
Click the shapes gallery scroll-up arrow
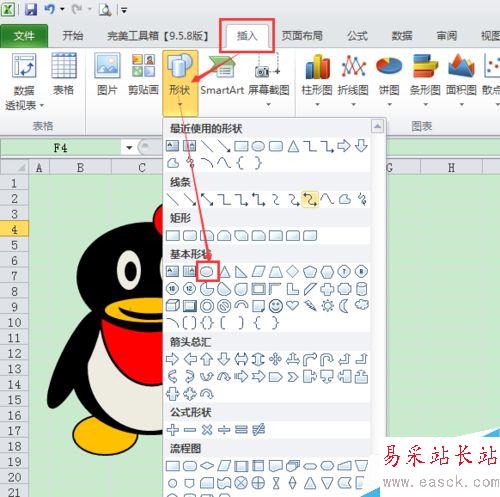[x=377, y=126]
